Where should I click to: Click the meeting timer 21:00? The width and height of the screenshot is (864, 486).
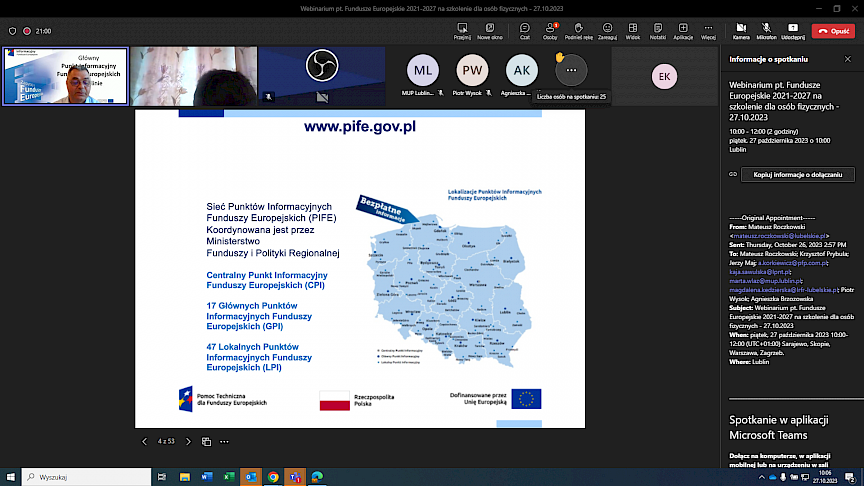44,31
